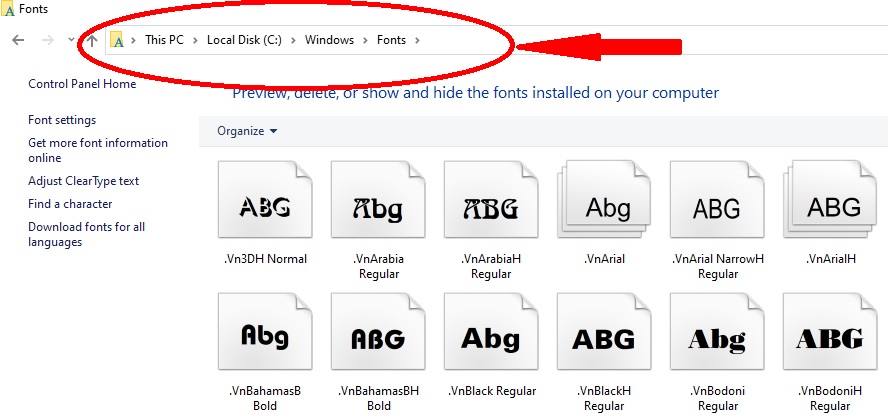The width and height of the screenshot is (888, 419).
Task: Click the Up one level arrow
Action: (x=92, y=40)
